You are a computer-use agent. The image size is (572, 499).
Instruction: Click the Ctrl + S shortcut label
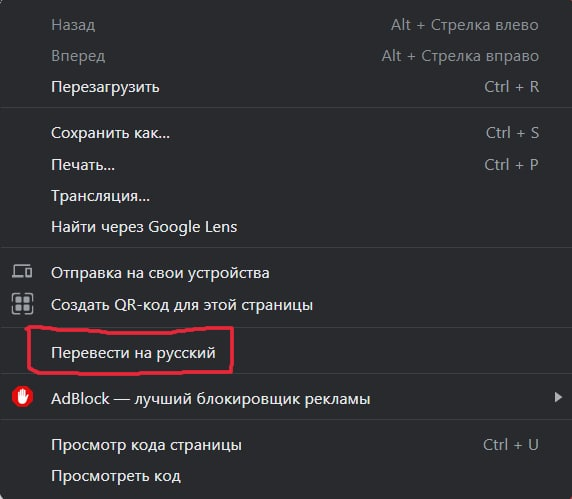click(512, 133)
